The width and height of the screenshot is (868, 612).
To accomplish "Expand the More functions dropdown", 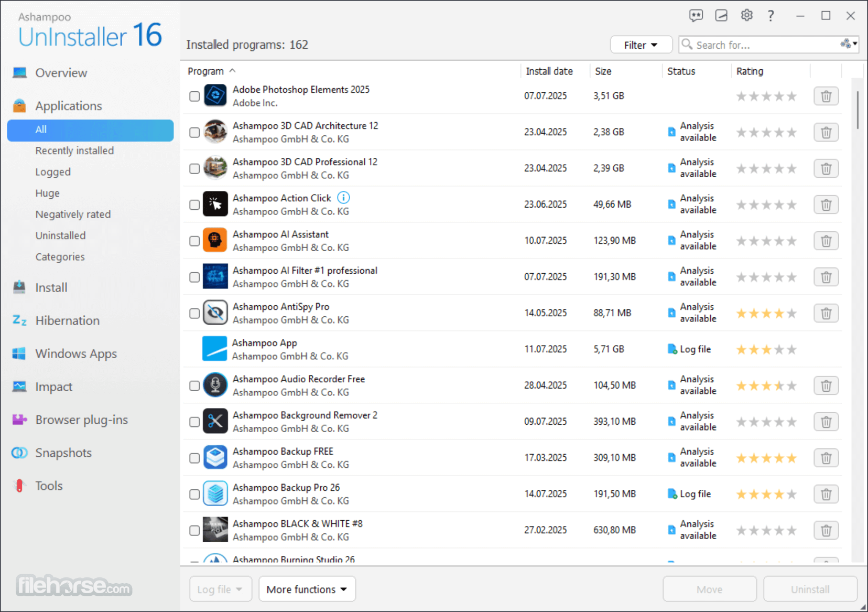I will click(307, 589).
